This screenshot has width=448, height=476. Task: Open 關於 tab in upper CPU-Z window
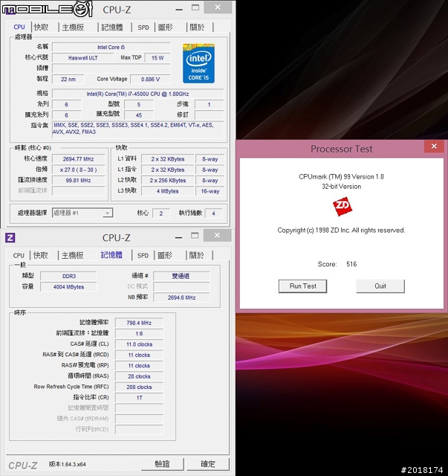(x=197, y=28)
